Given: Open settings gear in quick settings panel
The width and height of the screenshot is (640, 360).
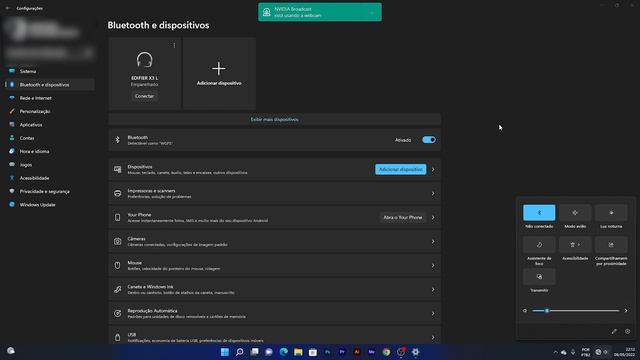Looking at the screenshot, I should coord(628,331).
